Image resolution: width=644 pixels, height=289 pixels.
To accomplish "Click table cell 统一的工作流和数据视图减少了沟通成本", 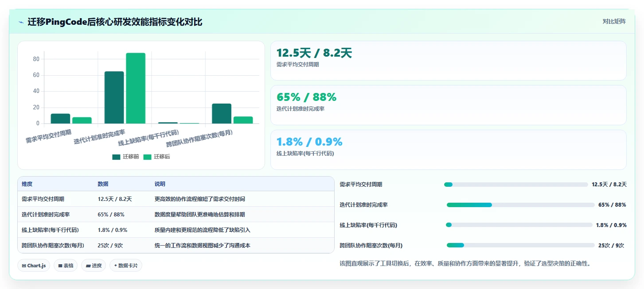I will point(203,245).
